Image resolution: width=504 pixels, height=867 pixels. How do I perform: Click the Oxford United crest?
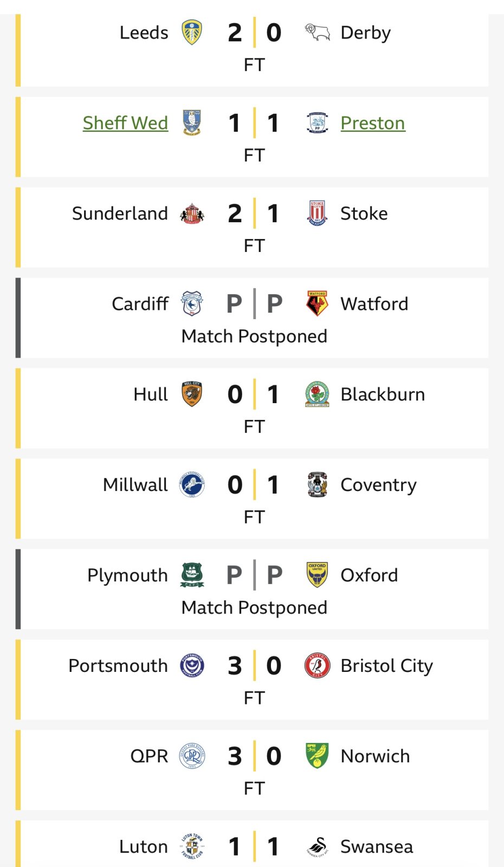point(317,575)
